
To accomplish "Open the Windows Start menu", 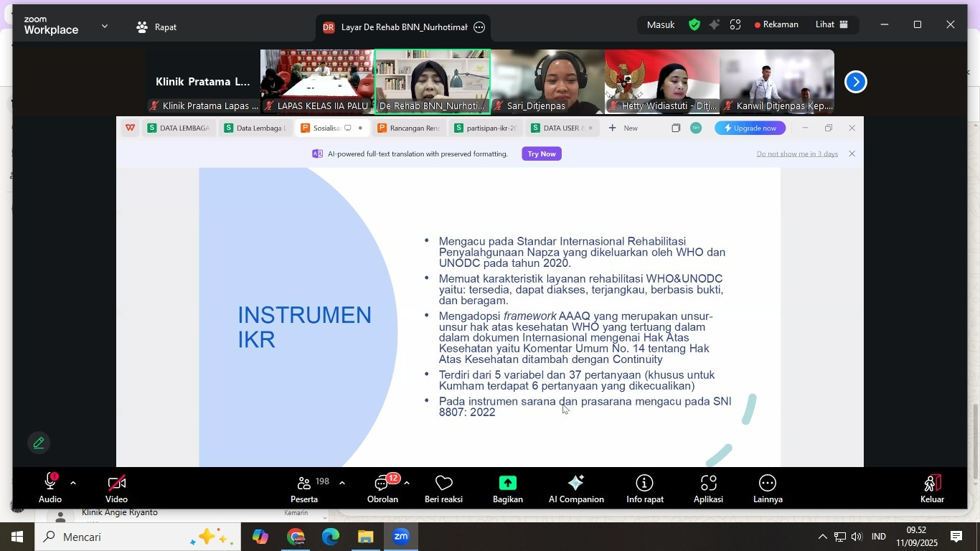I will 17,537.
